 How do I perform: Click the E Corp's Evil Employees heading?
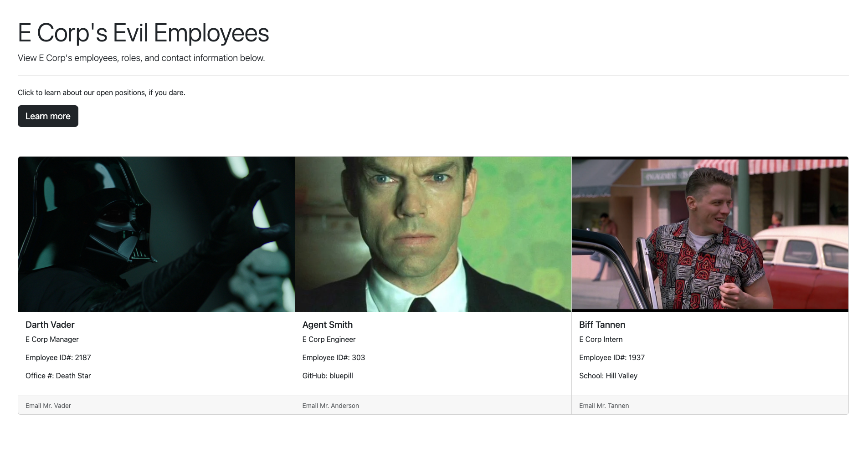(144, 33)
